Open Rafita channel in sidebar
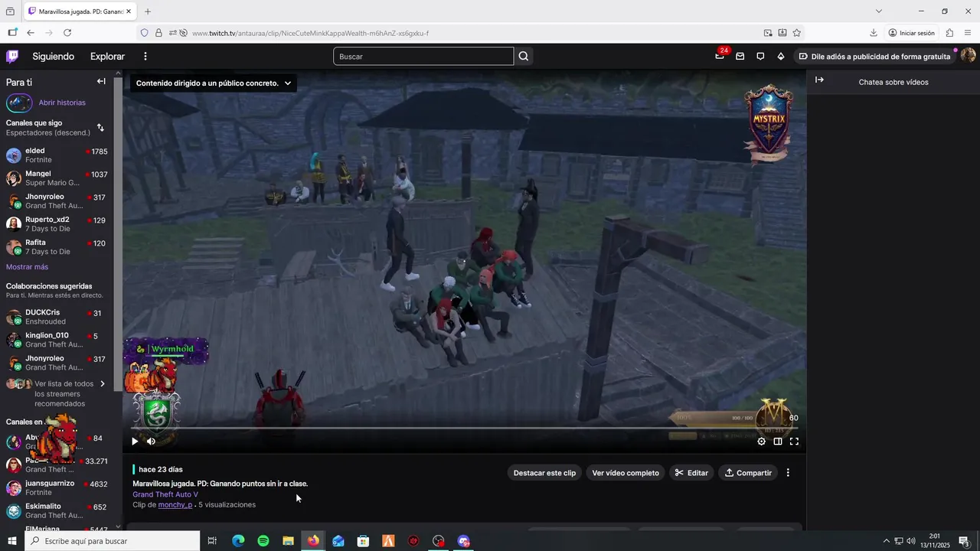Viewport: 980px width, 551px height. (x=57, y=247)
